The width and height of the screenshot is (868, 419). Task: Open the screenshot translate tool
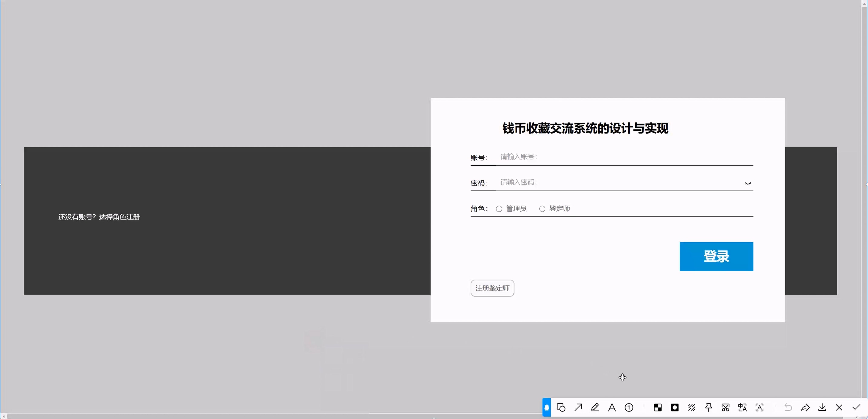click(x=742, y=407)
